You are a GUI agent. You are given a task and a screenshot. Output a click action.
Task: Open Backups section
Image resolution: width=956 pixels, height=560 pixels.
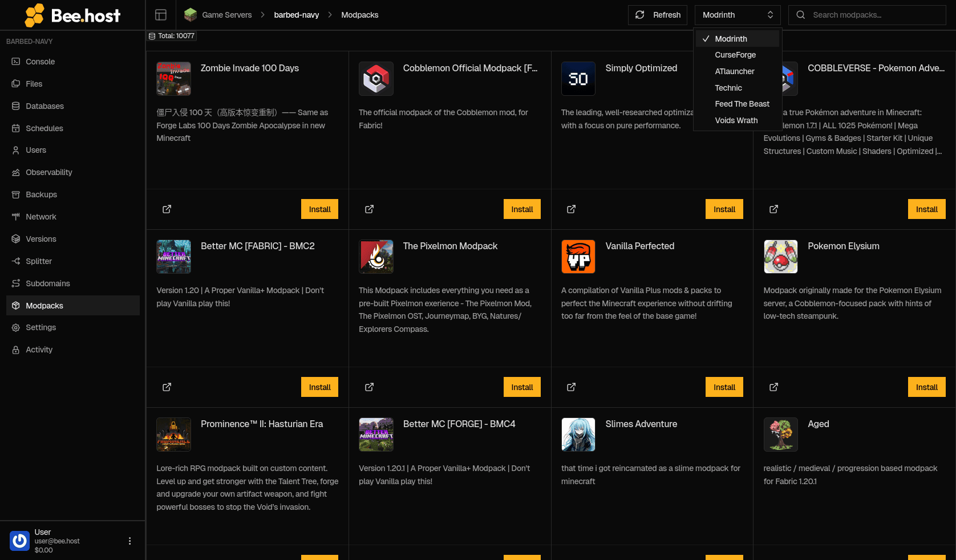72,194
